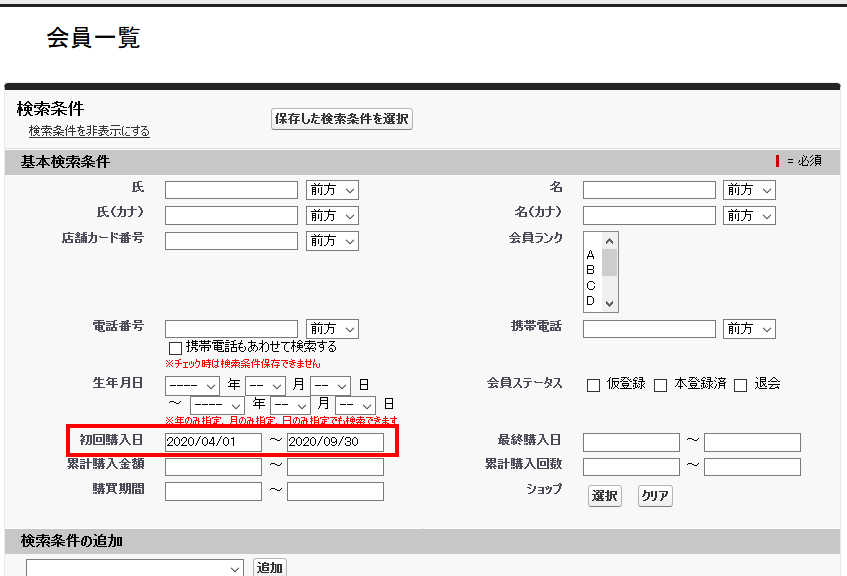Viewport: 847px width, 576px height.
Task: Tick the 仮登録 member status checkbox
Action: (x=593, y=385)
